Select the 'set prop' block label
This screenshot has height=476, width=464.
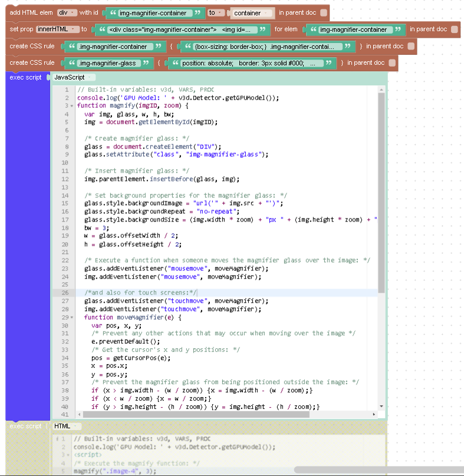(x=21, y=29)
